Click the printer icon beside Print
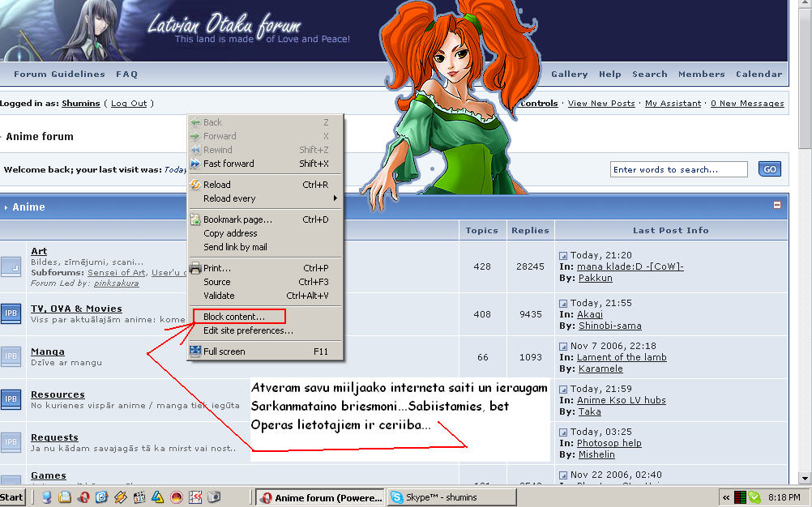This screenshot has width=812, height=507. click(x=195, y=268)
